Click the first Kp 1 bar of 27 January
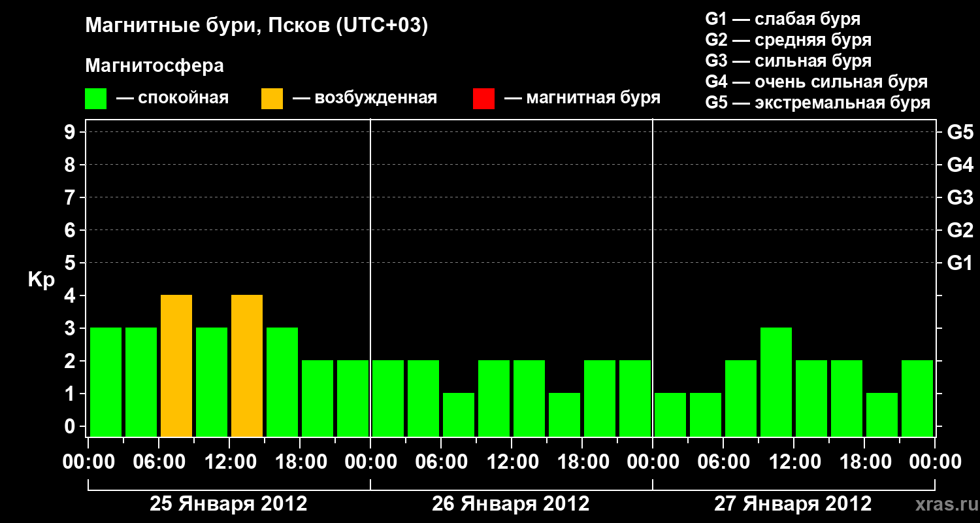The width and height of the screenshot is (980, 523). (x=670, y=414)
